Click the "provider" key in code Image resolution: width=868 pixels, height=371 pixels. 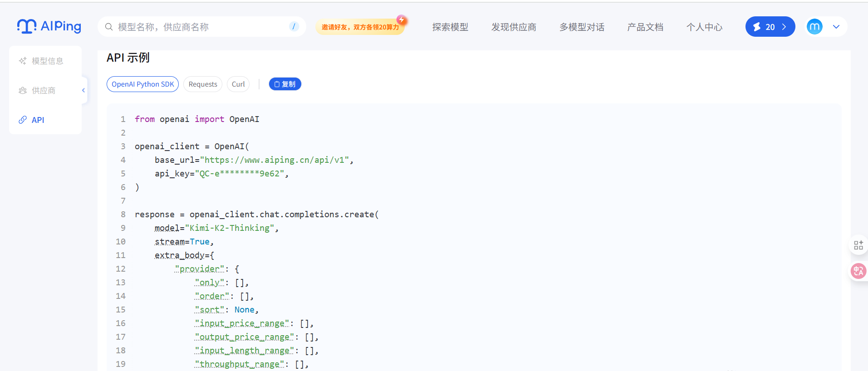pyautogui.click(x=200, y=268)
